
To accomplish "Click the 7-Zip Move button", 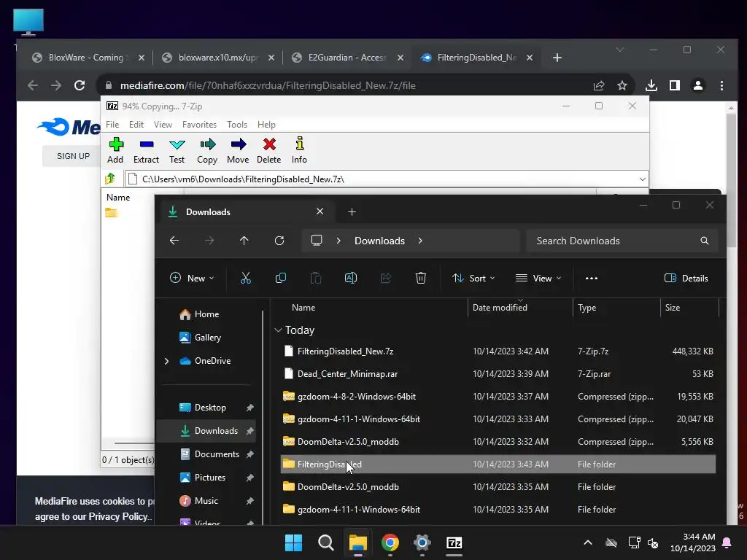I will 238,150.
